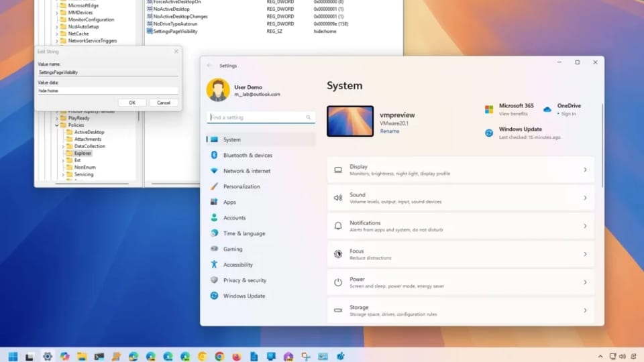
Task: Click the Value data field
Action: pos(108,90)
